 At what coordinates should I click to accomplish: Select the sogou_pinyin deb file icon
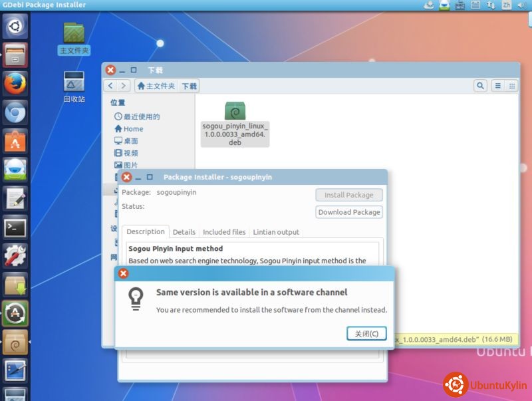coord(235,111)
